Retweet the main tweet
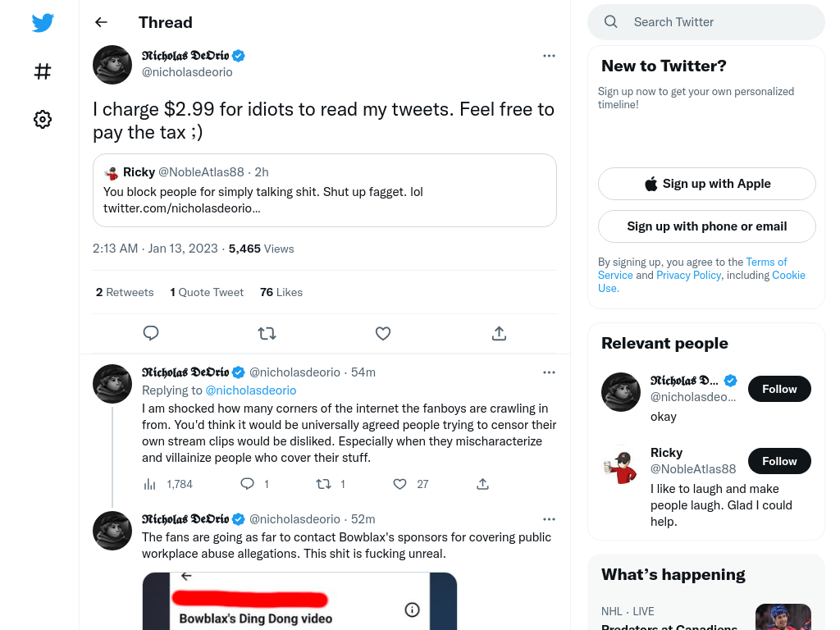840x630 pixels. coord(267,333)
